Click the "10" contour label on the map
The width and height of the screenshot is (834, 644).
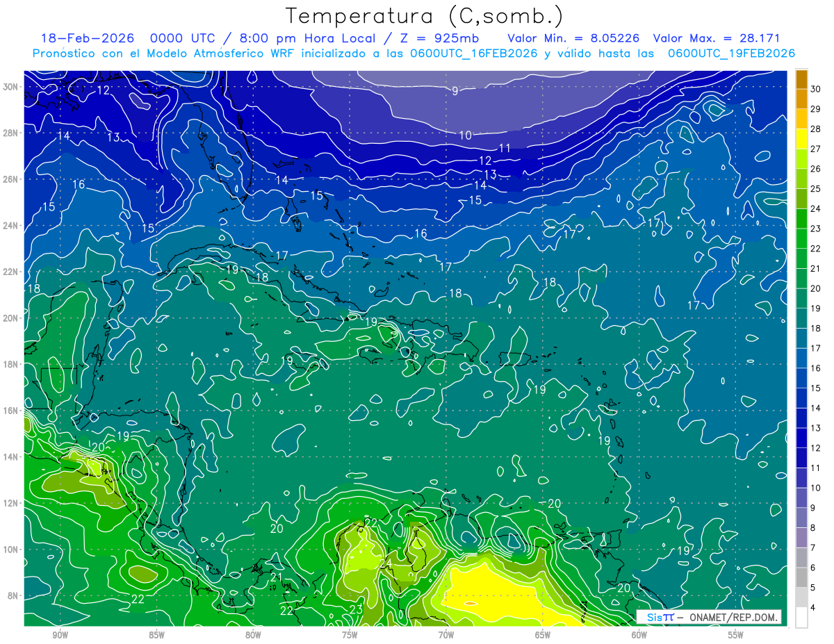pos(465,135)
